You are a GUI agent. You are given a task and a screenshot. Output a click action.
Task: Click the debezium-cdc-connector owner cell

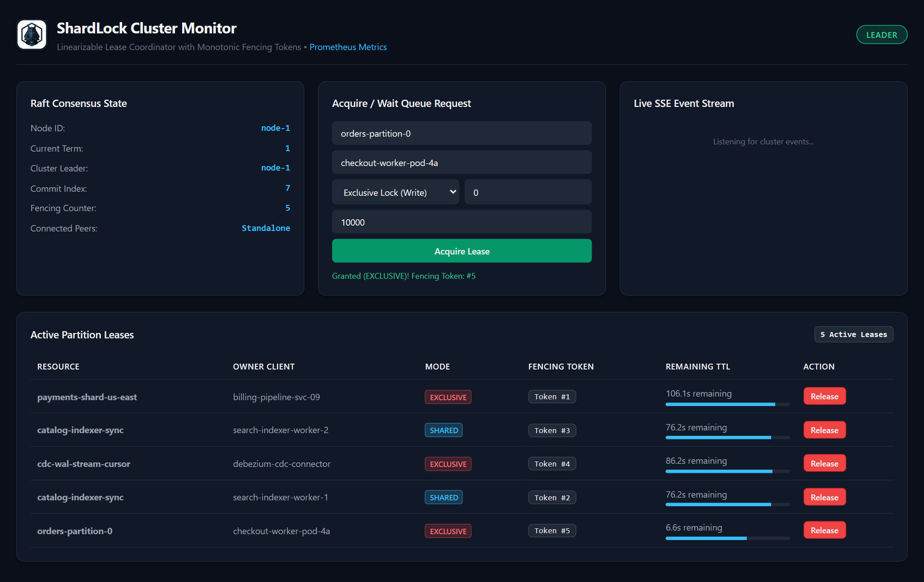click(281, 464)
